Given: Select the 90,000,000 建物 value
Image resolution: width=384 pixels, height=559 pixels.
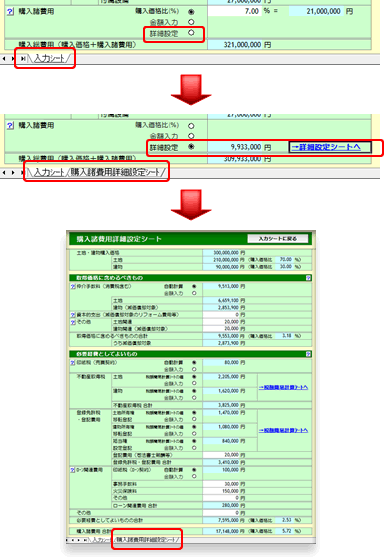Looking at the screenshot, I should click(x=221, y=267).
